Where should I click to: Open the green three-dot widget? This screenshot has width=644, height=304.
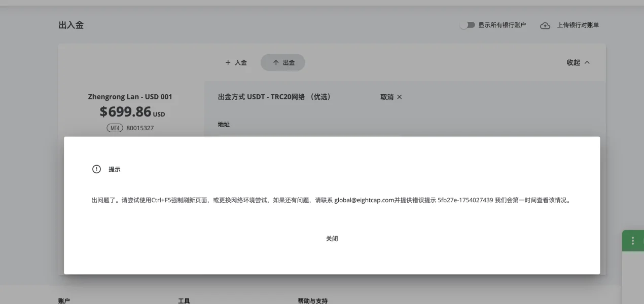click(x=632, y=241)
